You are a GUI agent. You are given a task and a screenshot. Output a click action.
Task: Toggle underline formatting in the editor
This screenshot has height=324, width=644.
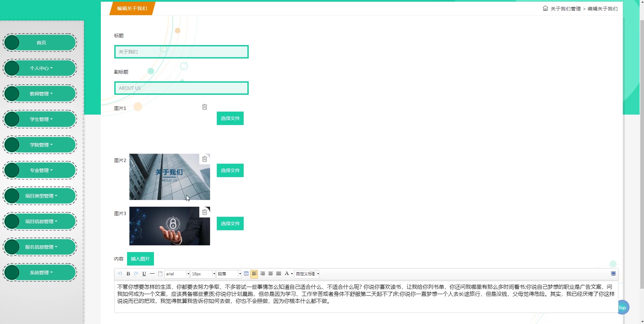pos(144,274)
